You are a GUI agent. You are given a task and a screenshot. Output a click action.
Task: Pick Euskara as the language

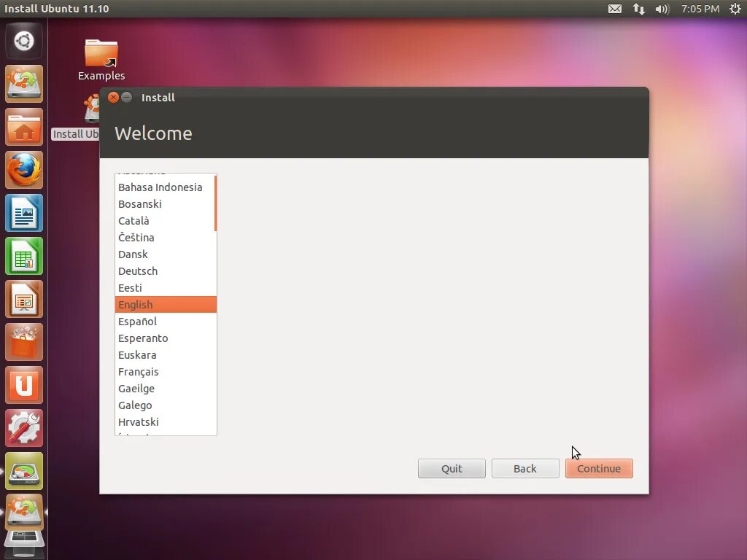tap(166, 355)
